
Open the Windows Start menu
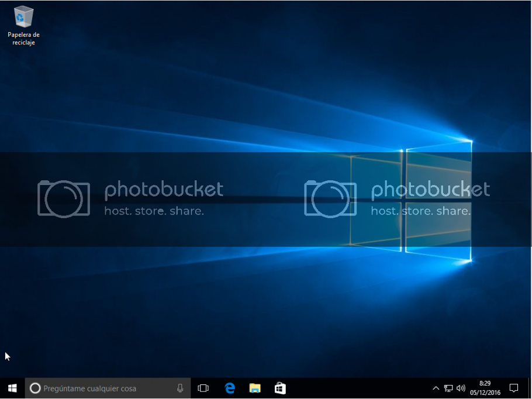point(12,388)
